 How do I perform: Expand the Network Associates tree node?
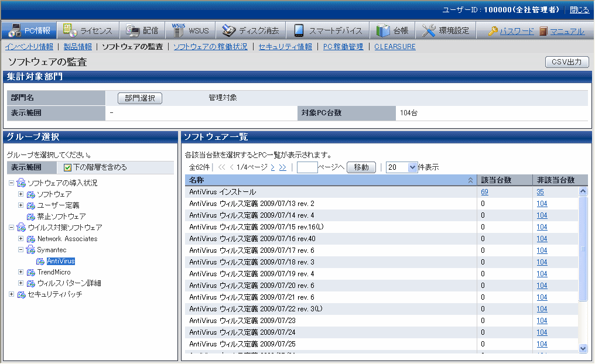21,239
